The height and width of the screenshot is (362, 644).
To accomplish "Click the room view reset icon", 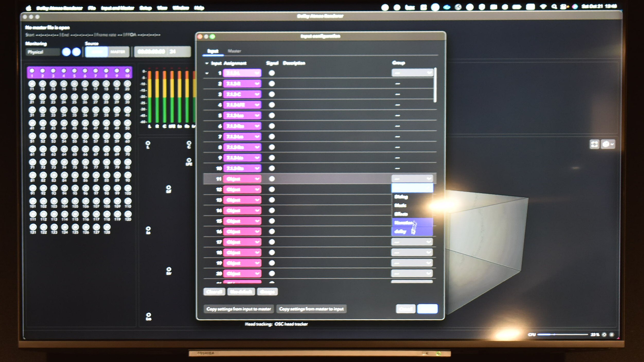I will click(594, 144).
